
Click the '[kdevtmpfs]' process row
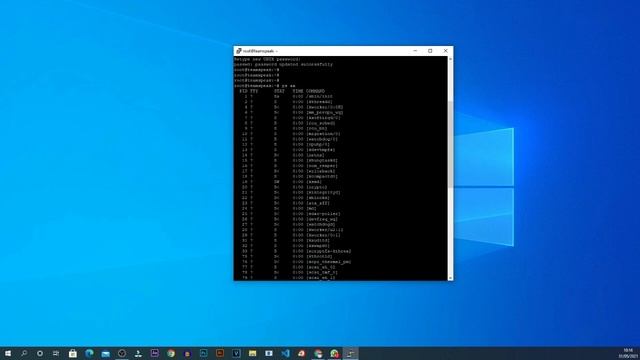pyautogui.click(x=287, y=149)
